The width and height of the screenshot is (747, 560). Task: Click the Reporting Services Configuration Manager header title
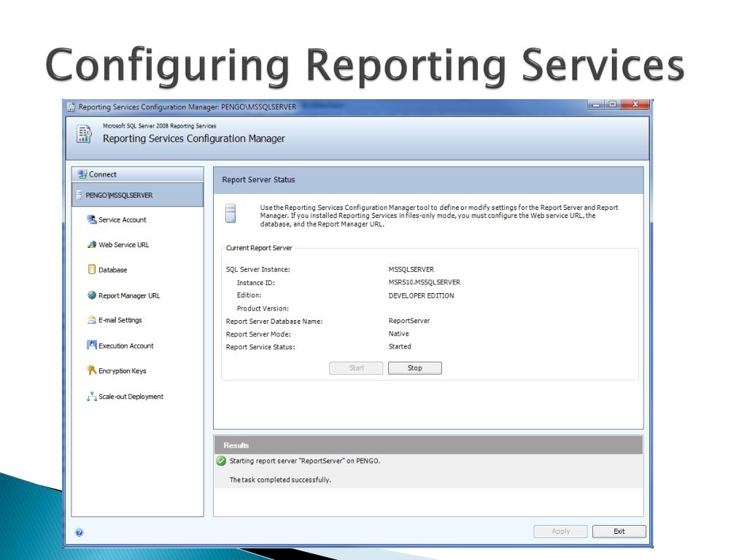tap(194, 139)
